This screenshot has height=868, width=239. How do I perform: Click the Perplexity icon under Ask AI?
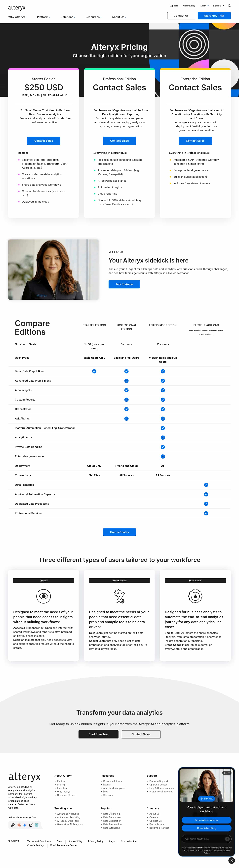click(x=36, y=825)
